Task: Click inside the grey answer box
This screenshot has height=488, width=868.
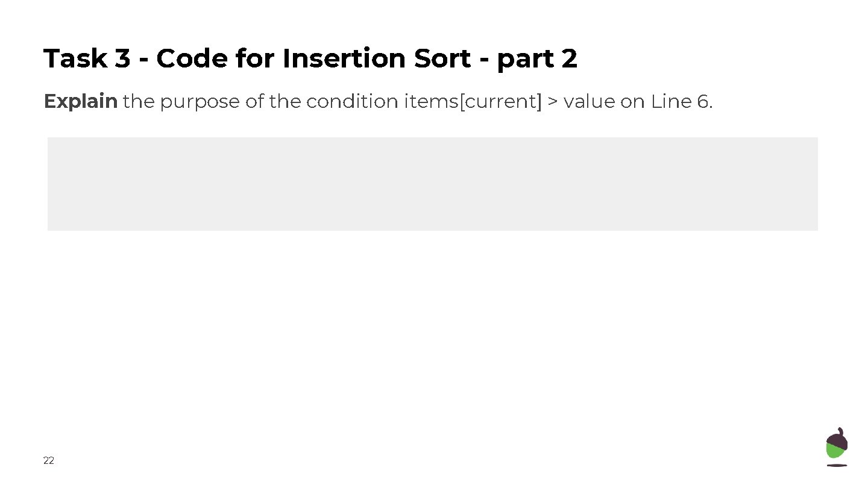Action: [432, 184]
